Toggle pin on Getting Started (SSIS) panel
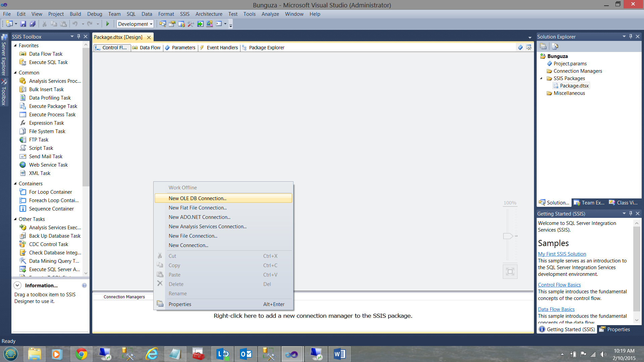 click(x=631, y=214)
